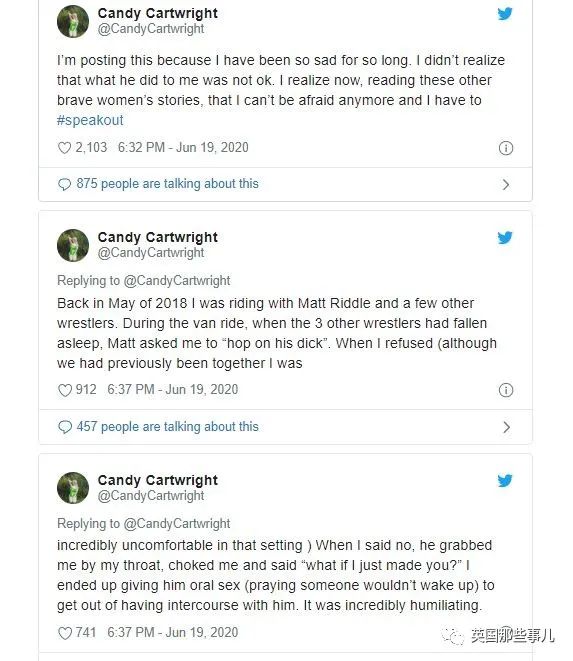Open Candy Cartwright avatar on first tweet
The image size is (573, 661).
coord(73,21)
